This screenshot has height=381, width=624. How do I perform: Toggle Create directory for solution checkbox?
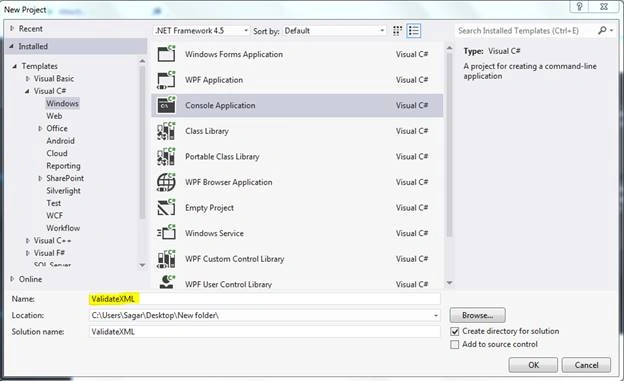(x=454, y=331)
